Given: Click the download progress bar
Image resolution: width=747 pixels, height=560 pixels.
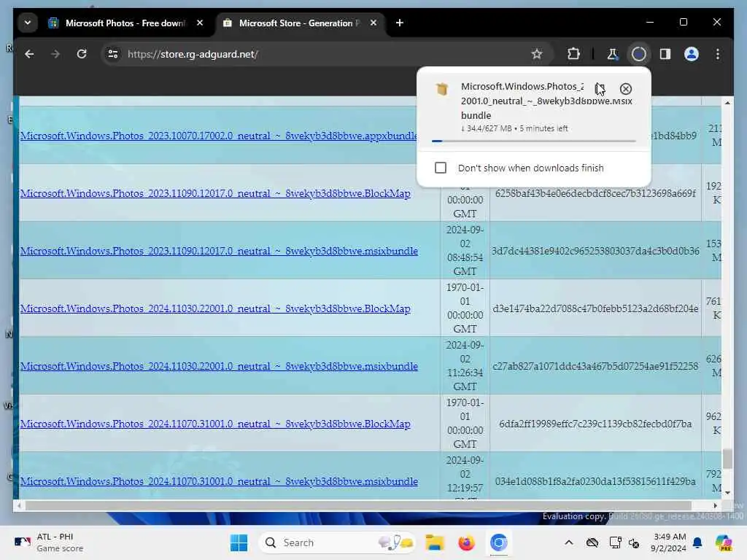Looking at the screenshot, I should pos(533,141).
